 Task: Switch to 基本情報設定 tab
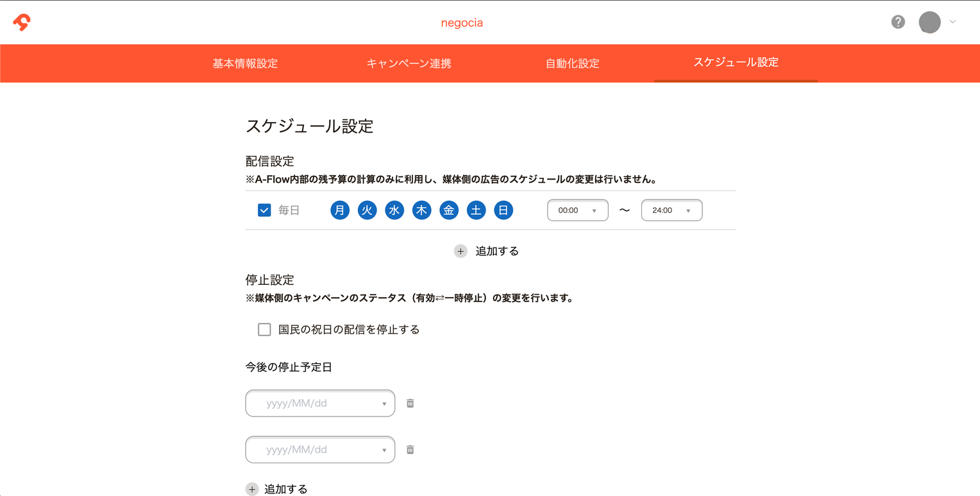click(x=245, y=64)
